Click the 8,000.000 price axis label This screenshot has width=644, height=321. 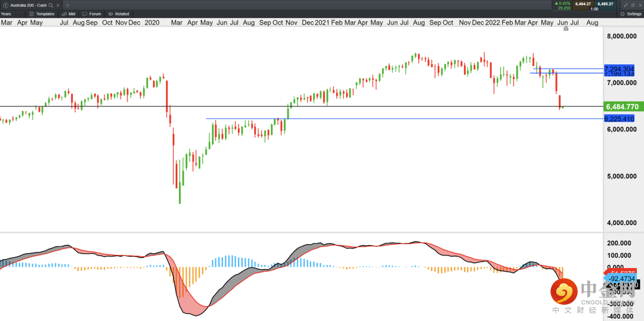point(621,36)
